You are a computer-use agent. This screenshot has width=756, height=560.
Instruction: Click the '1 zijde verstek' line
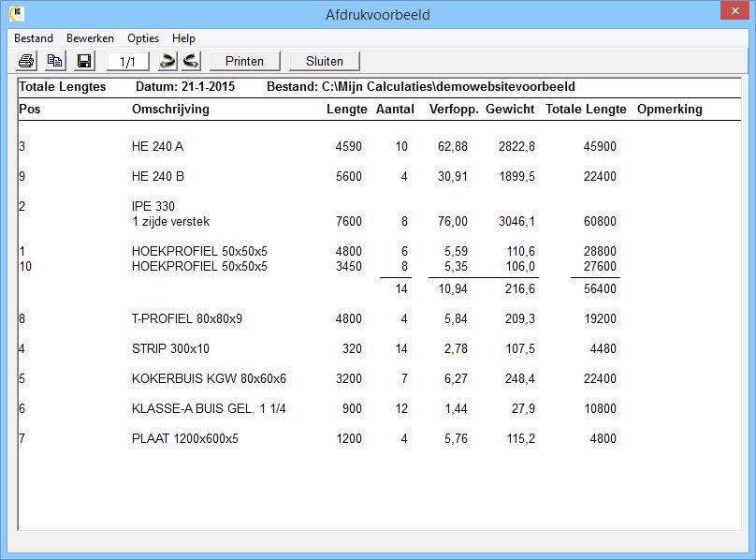[170, 221]
